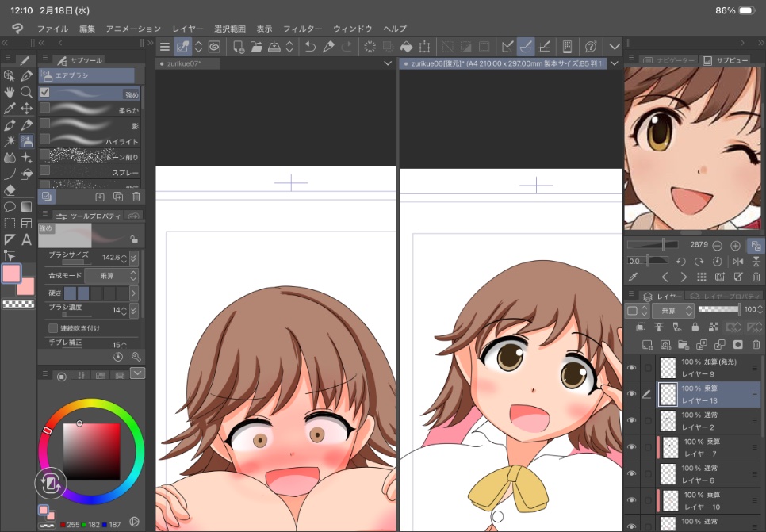Expand the 硬さ hardness arrow

[134, 293]
